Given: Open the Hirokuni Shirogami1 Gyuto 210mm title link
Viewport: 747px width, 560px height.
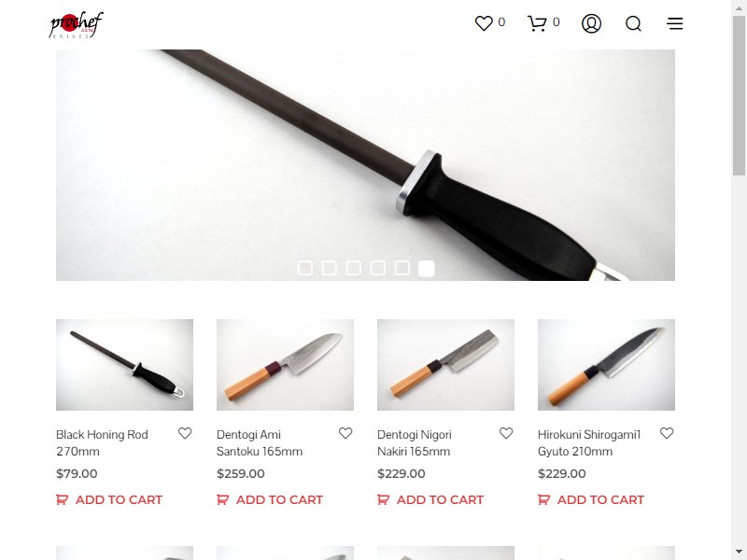Looking at the screenshot, I should 589,442.
